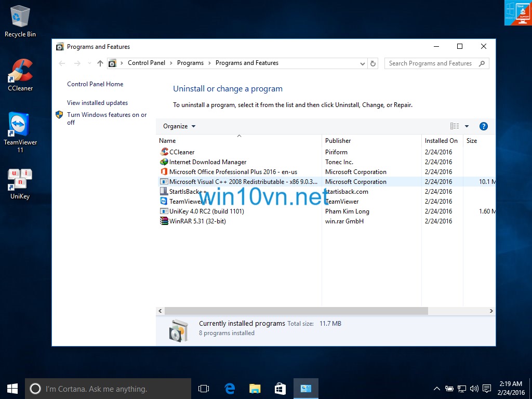Click the Visual C++ 2008 Redistributable icon

pyautogui.click(x=164, y=181)
